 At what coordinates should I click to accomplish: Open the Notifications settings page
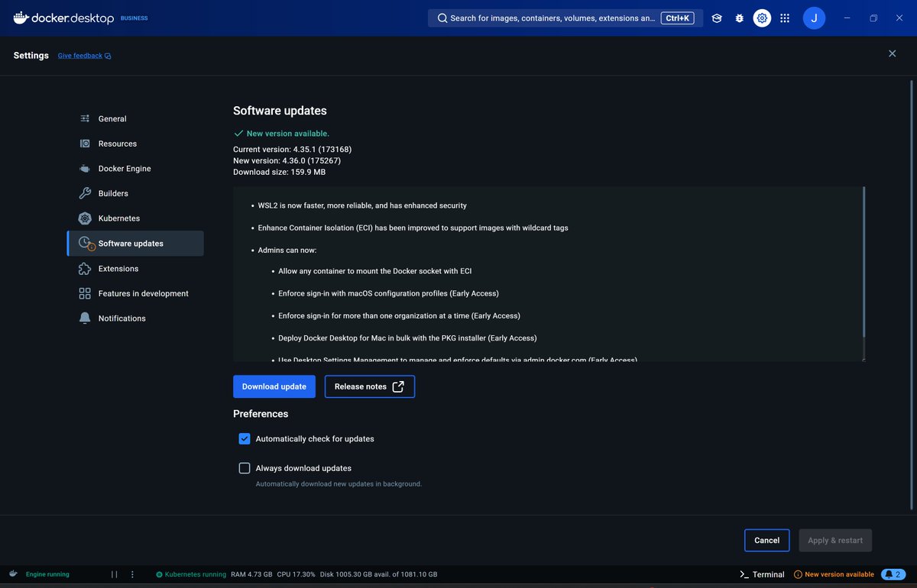coord(135,318)
